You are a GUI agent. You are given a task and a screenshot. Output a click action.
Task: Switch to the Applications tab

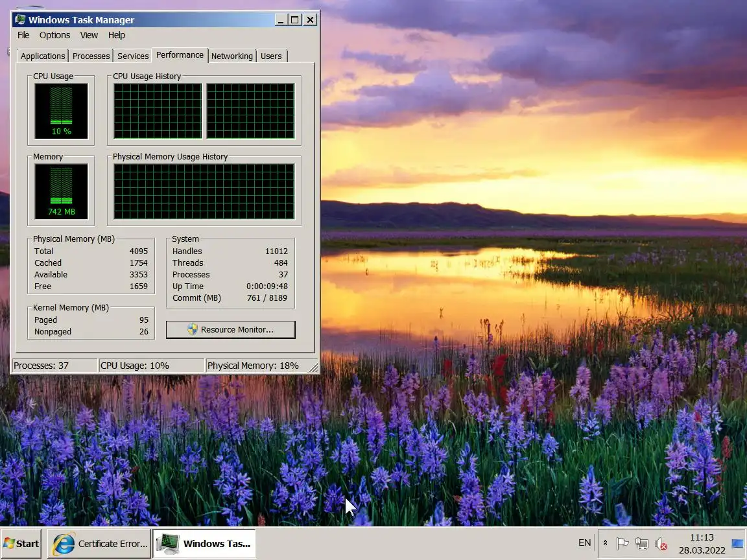42,56
